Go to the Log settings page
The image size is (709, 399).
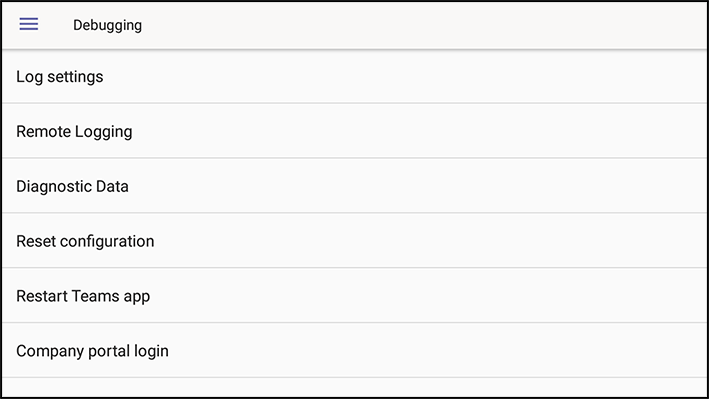click(x=354, y=76)
